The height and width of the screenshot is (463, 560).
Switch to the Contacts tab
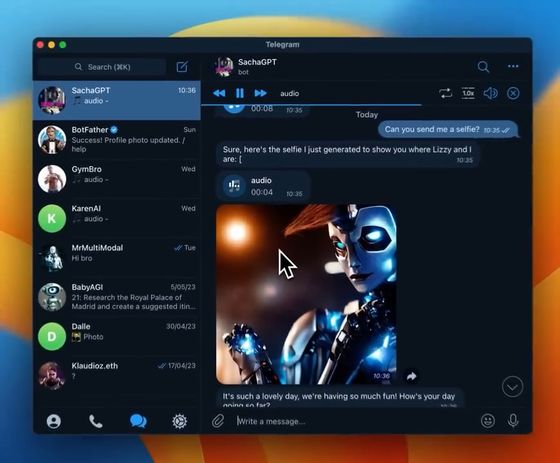(x=54, y=422)
